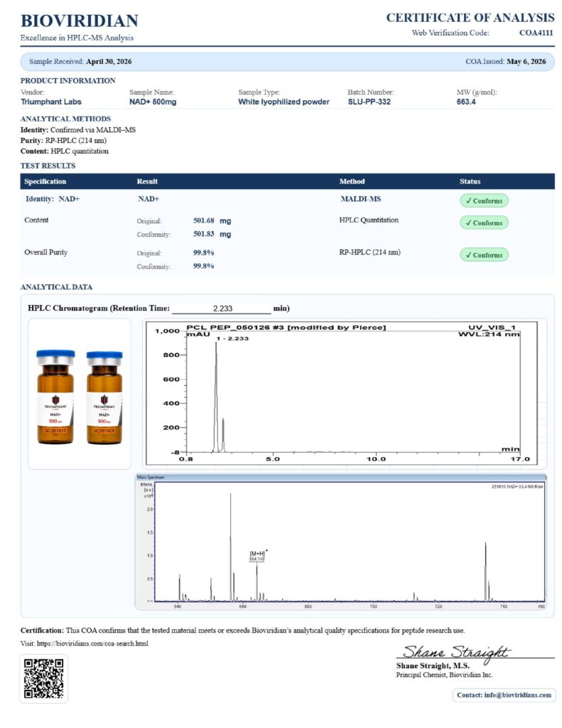
Task: Click the Certification statement text
Action: [242, 631]
